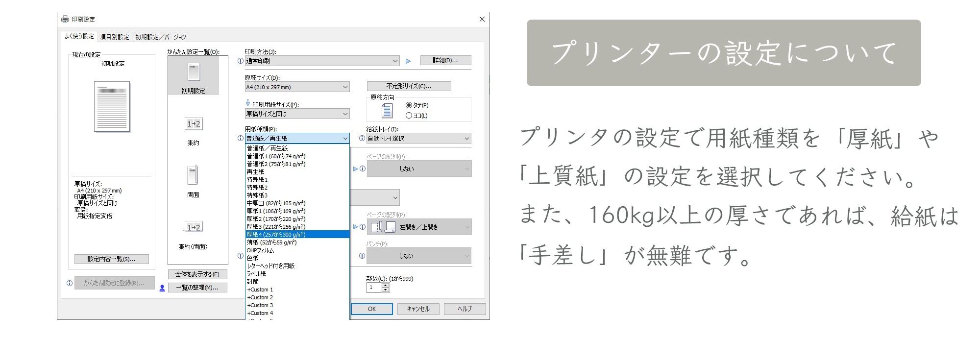Click the 全体を表示する(E) button
Image resolution: width=980 pixels, height=338 pixels.
pyautogui.click(x=197, y=274)
